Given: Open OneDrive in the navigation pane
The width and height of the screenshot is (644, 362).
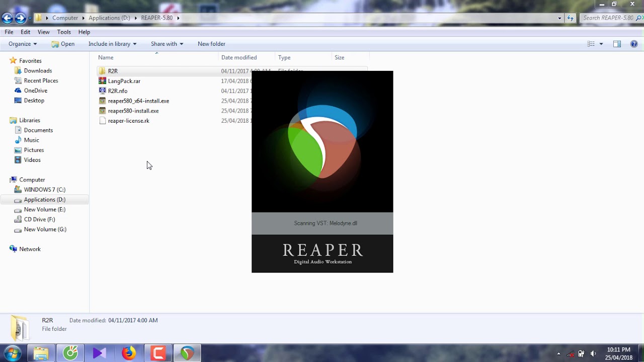Looking at the screenshot, I should [x=36, y=90].
